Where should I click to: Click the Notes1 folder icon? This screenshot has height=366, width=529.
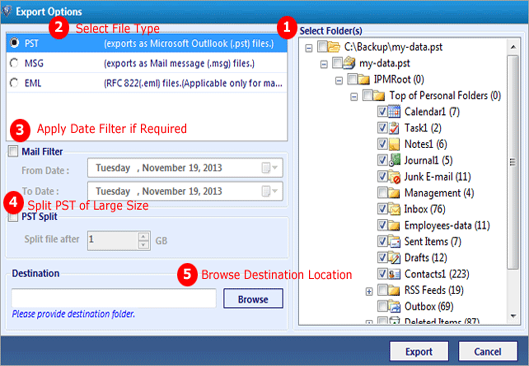[x=394, y=144]
